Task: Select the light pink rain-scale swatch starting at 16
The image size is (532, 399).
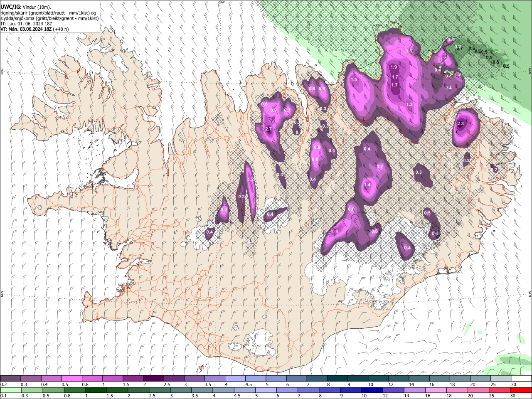Action: [436, 390]
